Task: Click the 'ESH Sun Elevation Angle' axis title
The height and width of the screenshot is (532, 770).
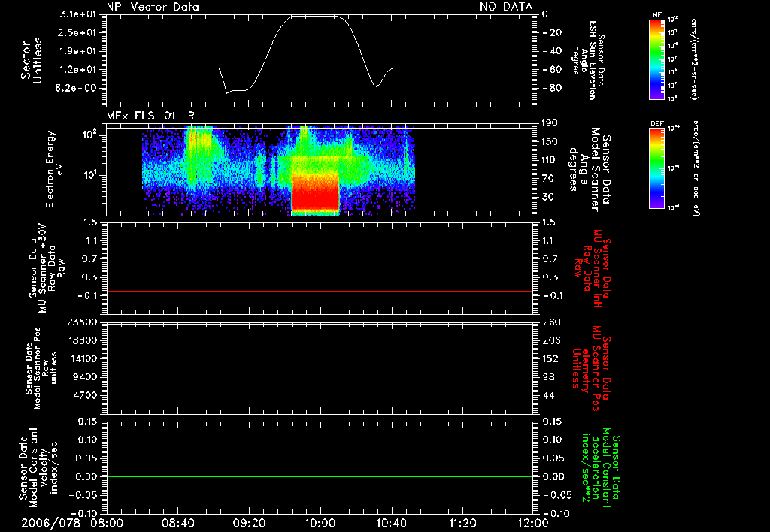Action: click(588, 60)
